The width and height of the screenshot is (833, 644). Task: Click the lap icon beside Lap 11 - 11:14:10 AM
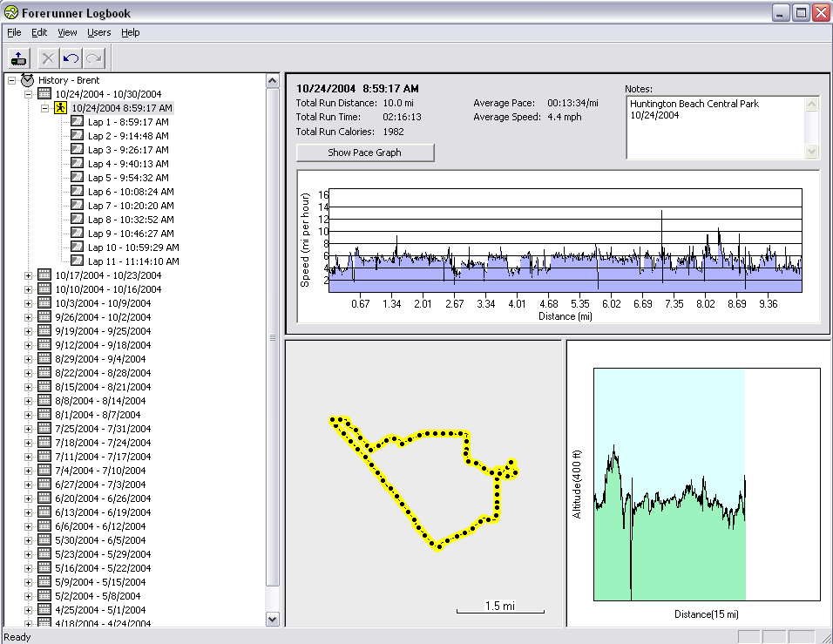point(77,261)
